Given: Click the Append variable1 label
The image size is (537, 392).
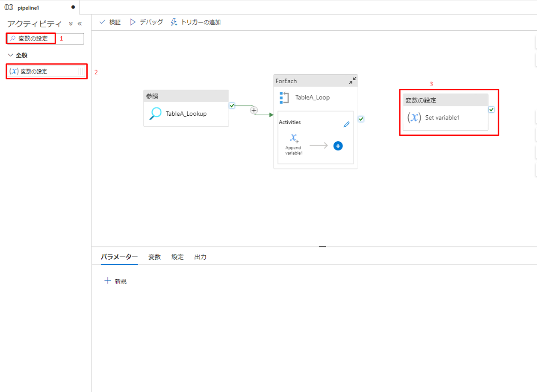Looking at the screenshot, I should click(x=294, y=150).
